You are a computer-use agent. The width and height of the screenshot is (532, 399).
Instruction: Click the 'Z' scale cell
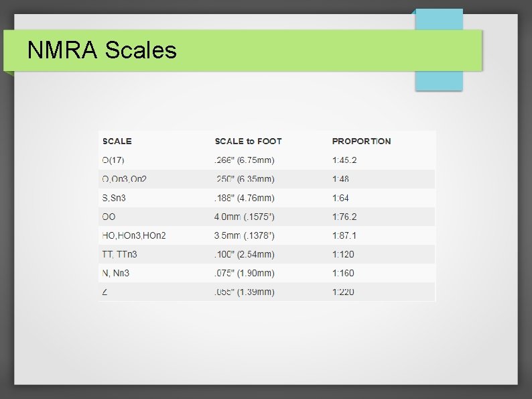(x=105, y=292)
